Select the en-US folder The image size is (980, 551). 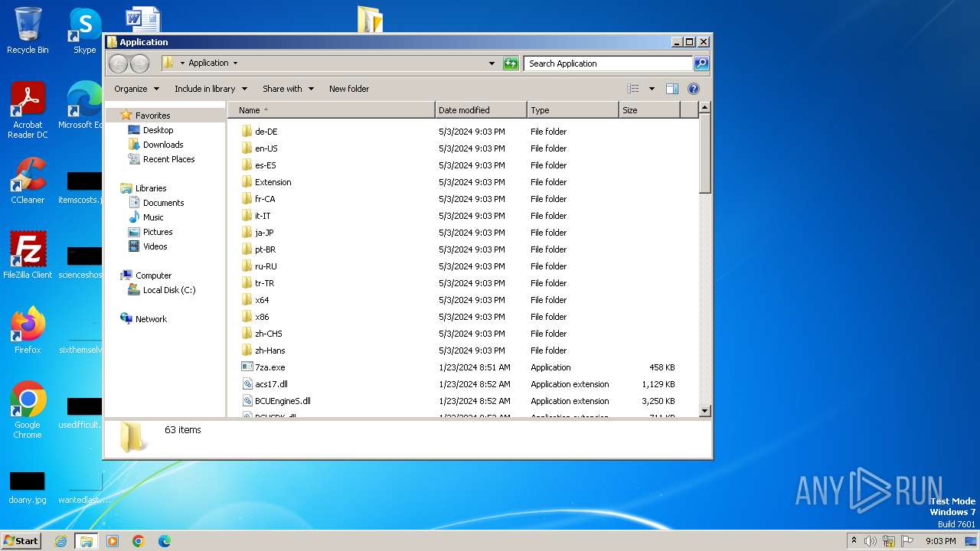coord(266,148)
